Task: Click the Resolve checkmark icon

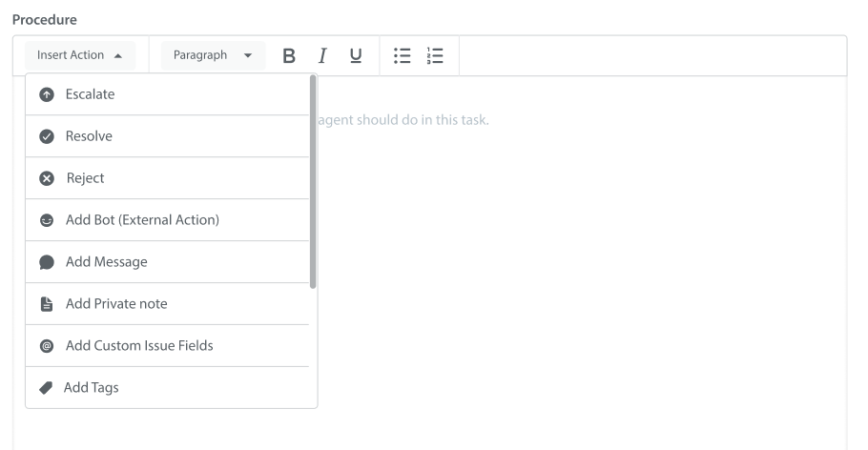Action: coord(46,136)
